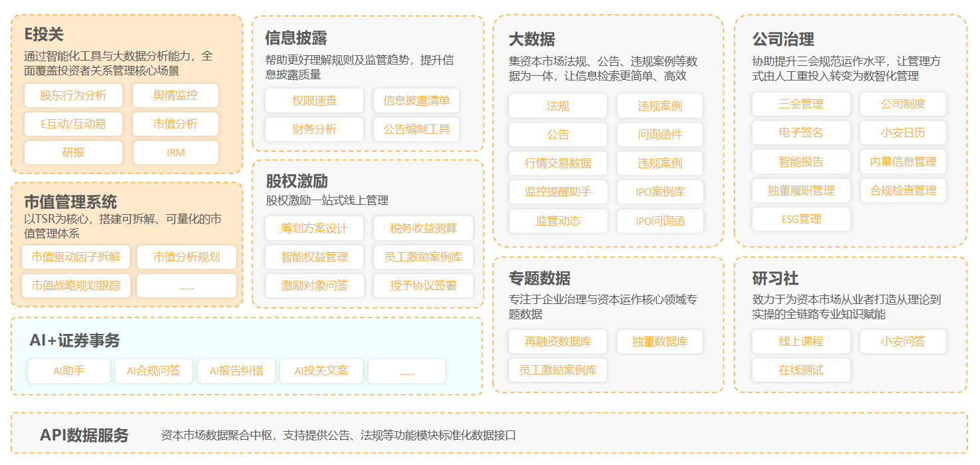The width and height of the screenshot is (980, 465).
Task: Select 监管动态 button
Action: click(x=558, y=221)
